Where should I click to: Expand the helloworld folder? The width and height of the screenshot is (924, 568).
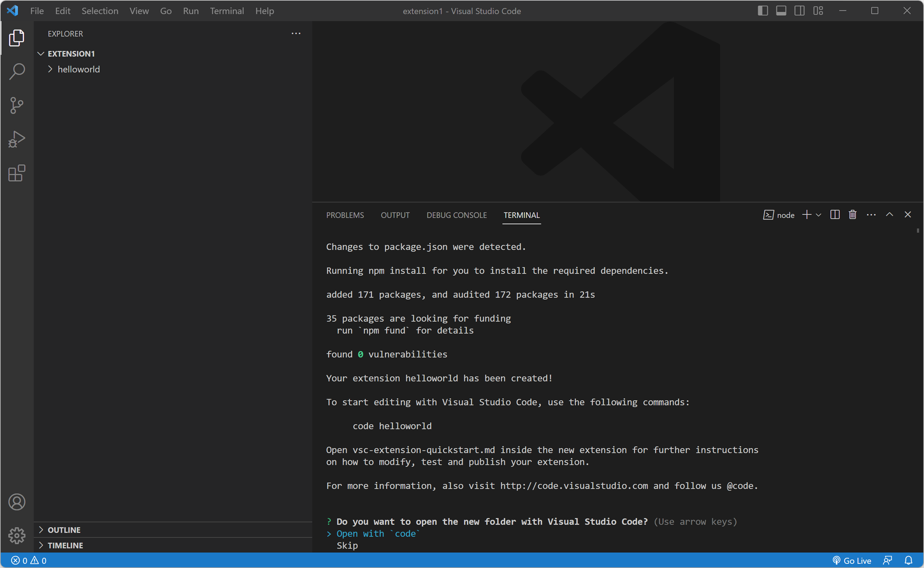78,69
